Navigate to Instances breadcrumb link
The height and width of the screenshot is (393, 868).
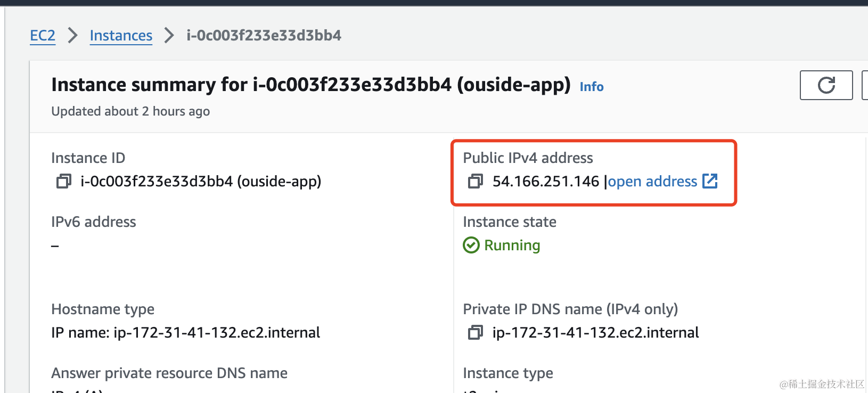tap(121, 36)
